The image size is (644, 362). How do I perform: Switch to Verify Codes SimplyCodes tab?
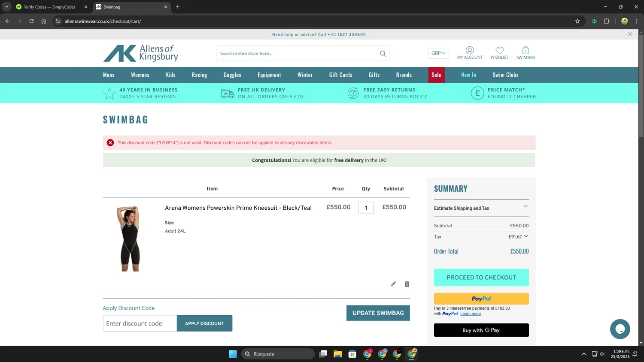[x=49, y=7]
